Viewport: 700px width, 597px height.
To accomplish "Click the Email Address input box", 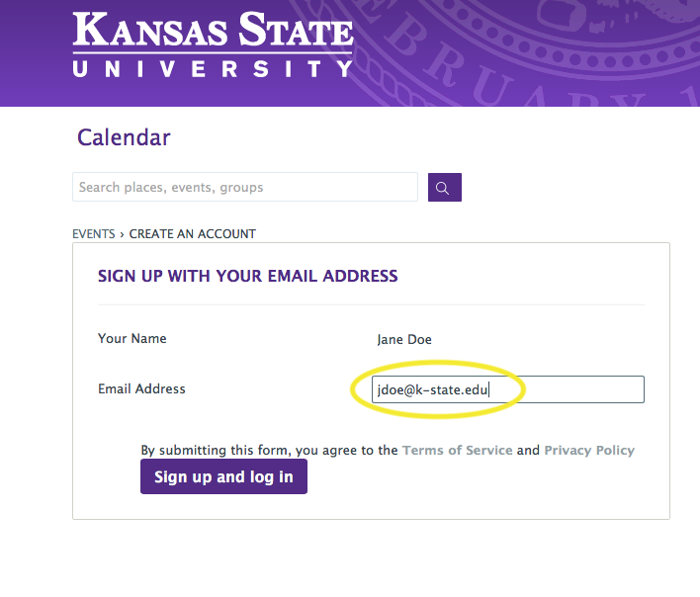I will pos(508,389).
